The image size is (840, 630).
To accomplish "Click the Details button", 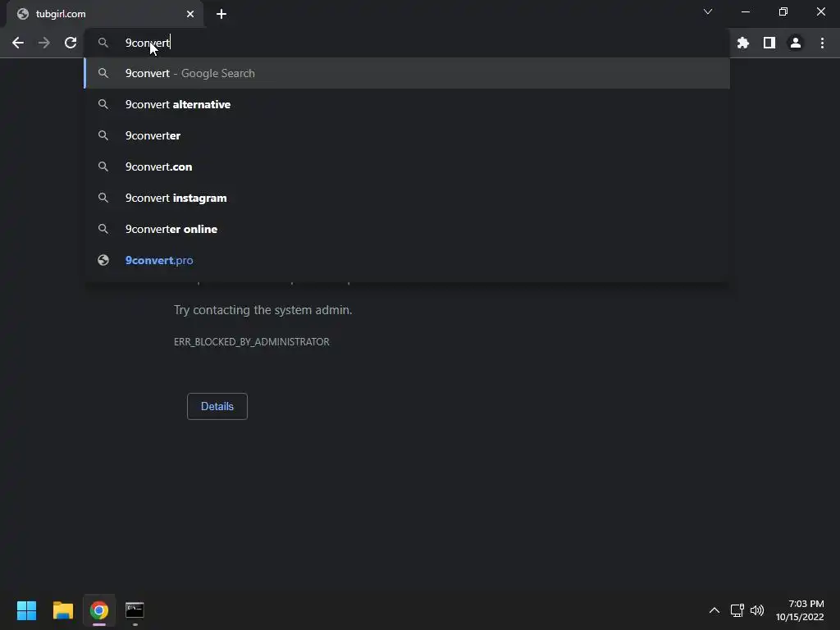I will [217, 406].
